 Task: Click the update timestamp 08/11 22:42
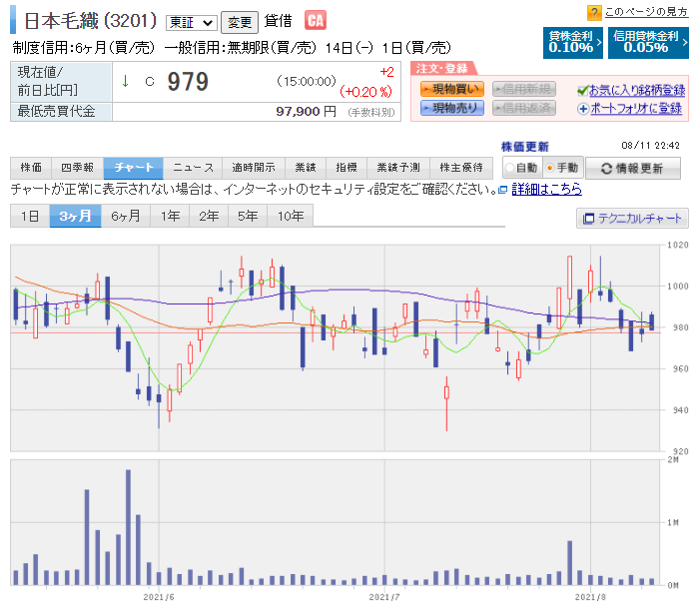click(x=650, y=146)
